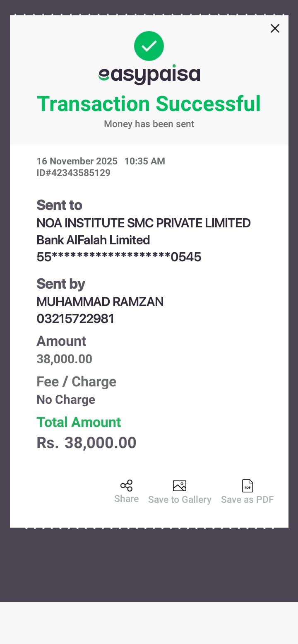Click the No Charge fee text
The height and width of the screenshot is (644, 298).
66,400
